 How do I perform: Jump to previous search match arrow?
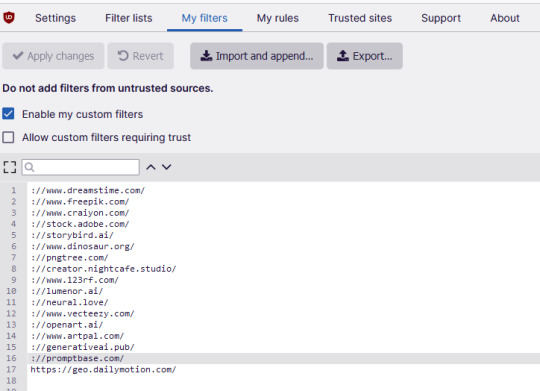[x=150, y=167]
